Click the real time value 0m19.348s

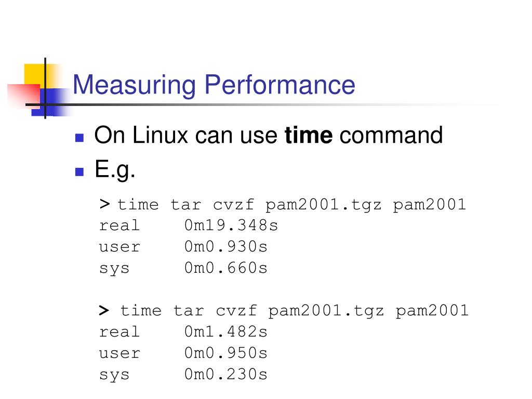coord(231,225)
